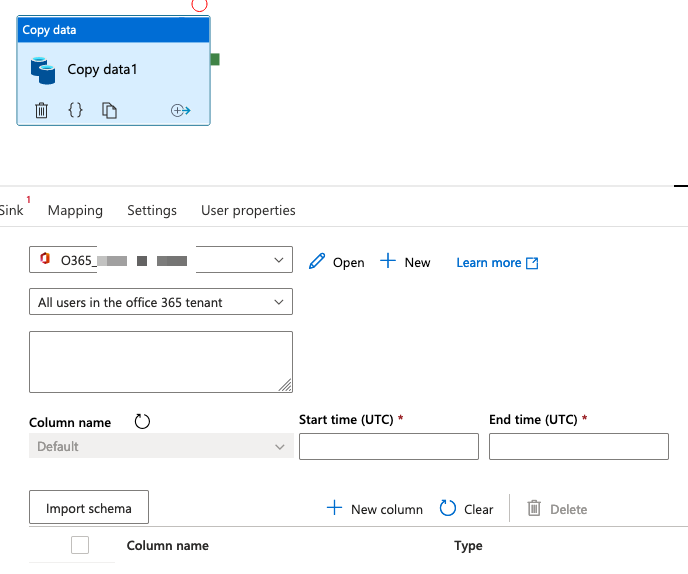Clone the Copy data1 activity with the copy icon

[109, 110]
